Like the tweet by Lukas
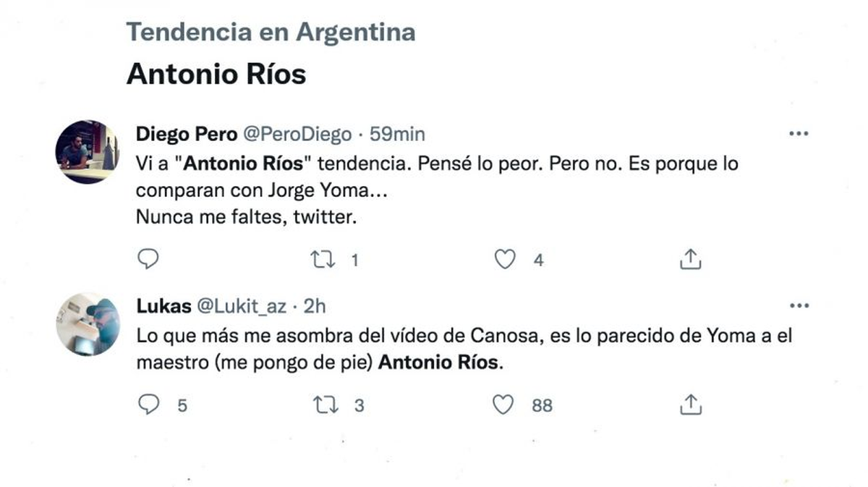This screenshot has width=868, height=487. 503,405
